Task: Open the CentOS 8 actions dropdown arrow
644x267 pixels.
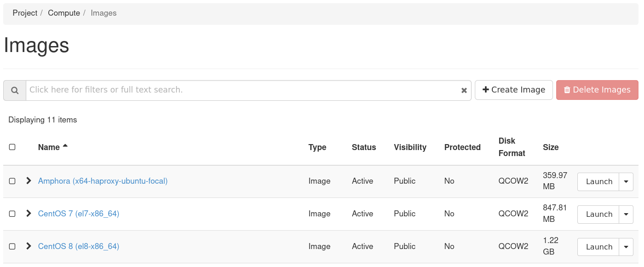Action: pos(626,247)
